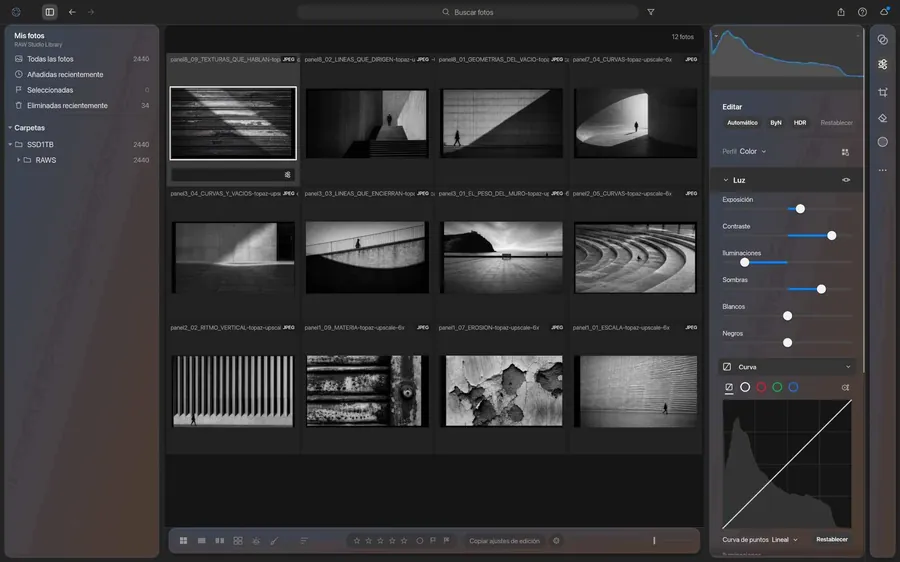Set the unflagged circle status

click(x=420, y=541)
